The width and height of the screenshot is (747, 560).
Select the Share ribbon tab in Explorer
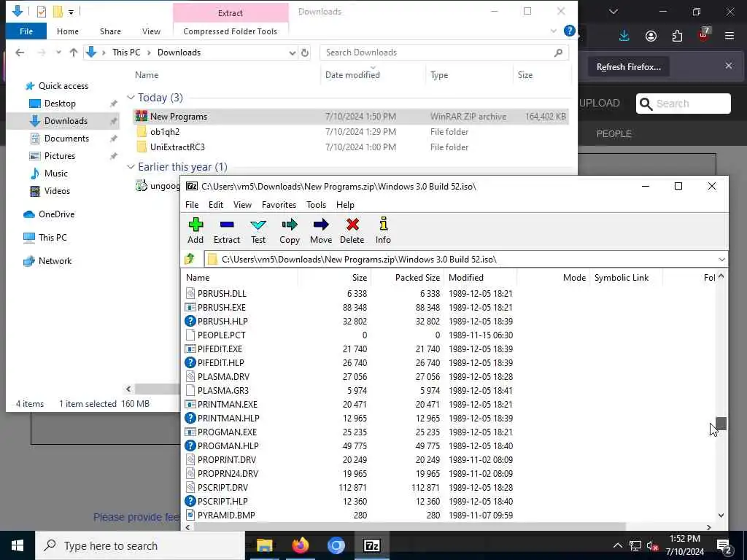111,31
